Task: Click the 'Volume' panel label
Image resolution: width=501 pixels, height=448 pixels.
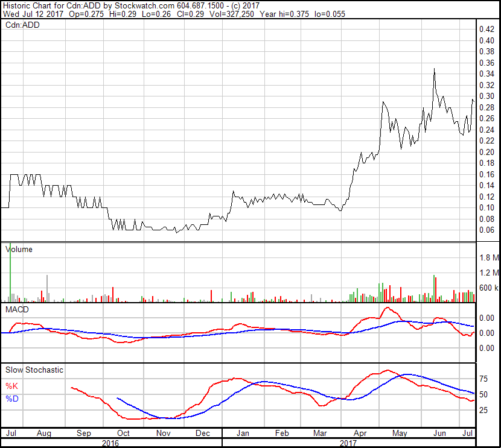Action: [x=19, y=249]
